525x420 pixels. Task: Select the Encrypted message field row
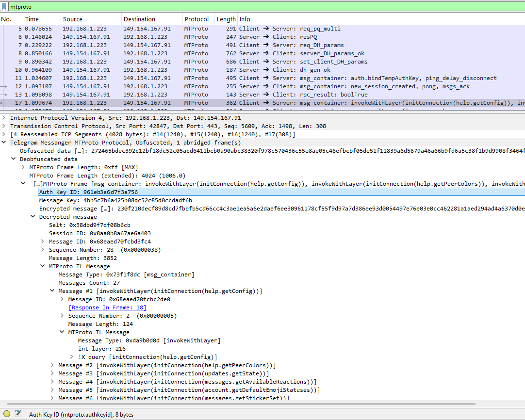281,209
